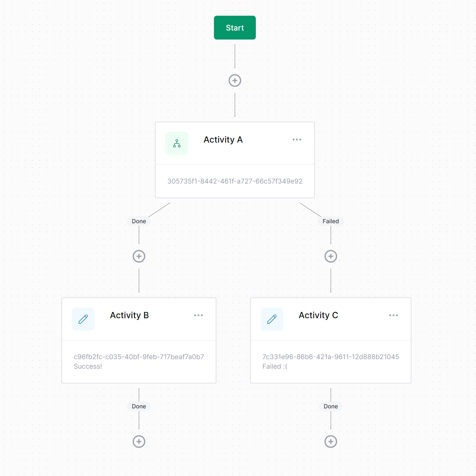Click the Activity A ID 305735f1-8442-461f-a727-66c57f349e92
This screenshot has width=476, height=476.
(235, 181)
